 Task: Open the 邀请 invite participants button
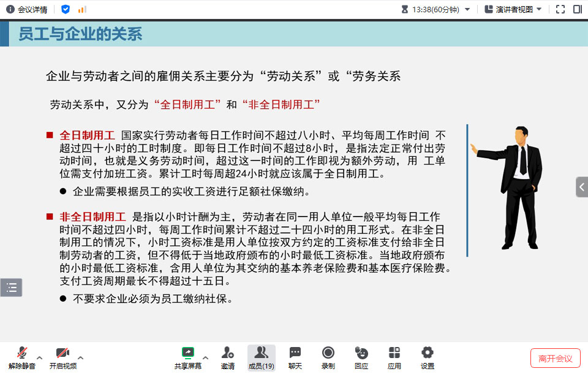pyautogui.click(x=228, y=358)
